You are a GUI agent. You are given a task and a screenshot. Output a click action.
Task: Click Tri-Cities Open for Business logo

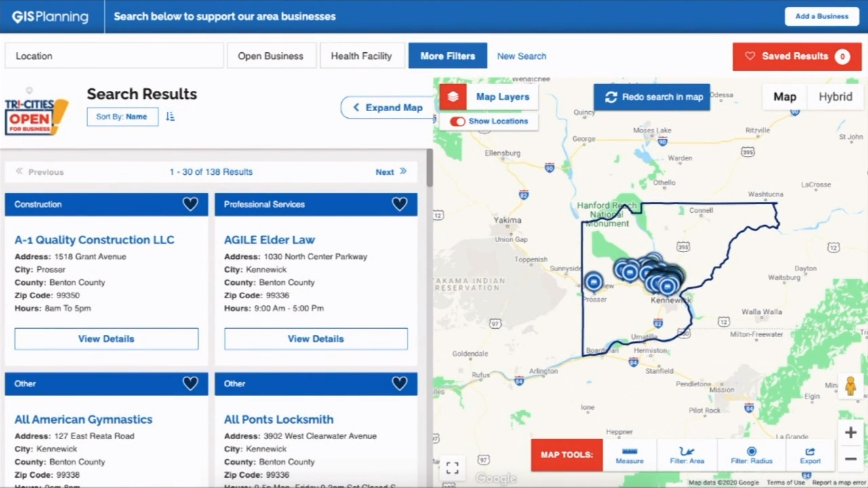(x=37, y=115)
